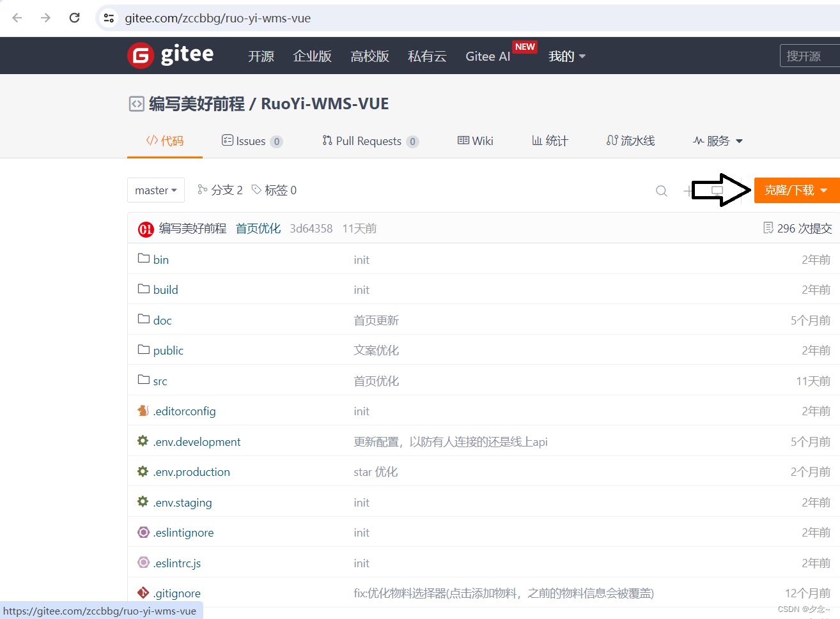The width and height of the screenshot is (840, 619).
Task: Click the branch icon next to 分支 2
Action: point(203,189)
